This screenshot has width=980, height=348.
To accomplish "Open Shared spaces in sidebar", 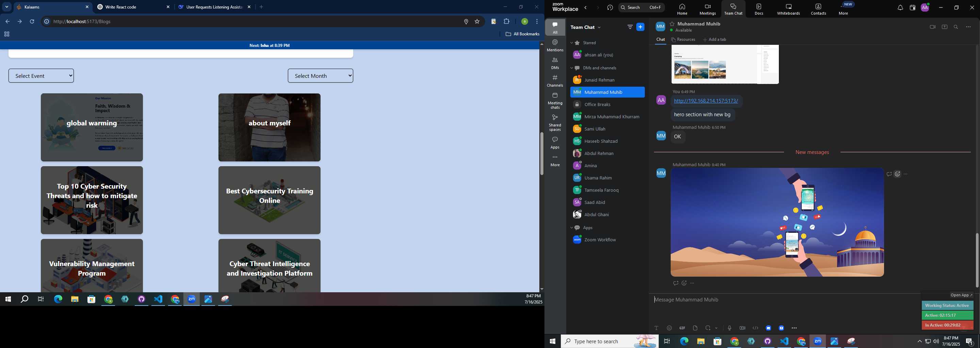I will coord(555,123).
